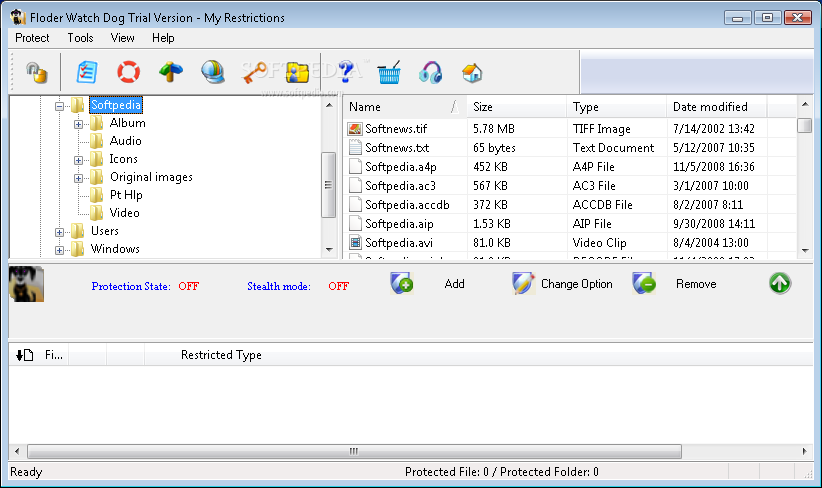Click the orange key toolbar icon
The height and width of the screenshot is (488, 822).
click(255, 72)
